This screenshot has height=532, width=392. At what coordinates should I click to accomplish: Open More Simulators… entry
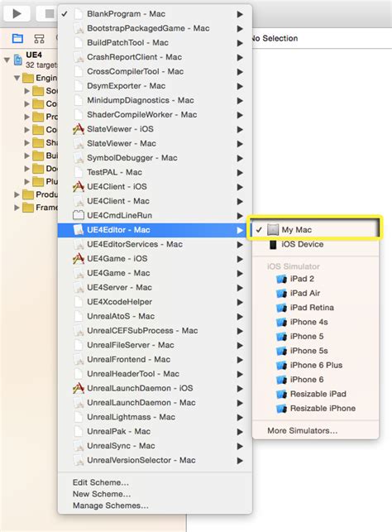click(315, 430)
